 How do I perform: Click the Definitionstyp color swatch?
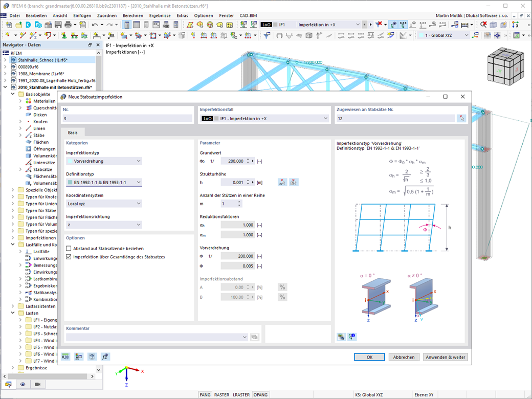tap(70, 183)
